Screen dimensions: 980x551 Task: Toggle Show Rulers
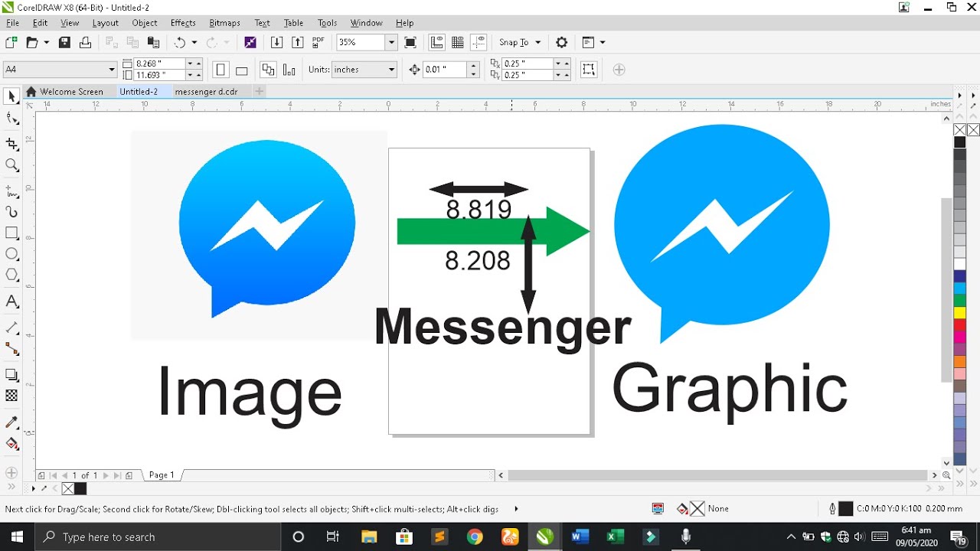(437, 43)
